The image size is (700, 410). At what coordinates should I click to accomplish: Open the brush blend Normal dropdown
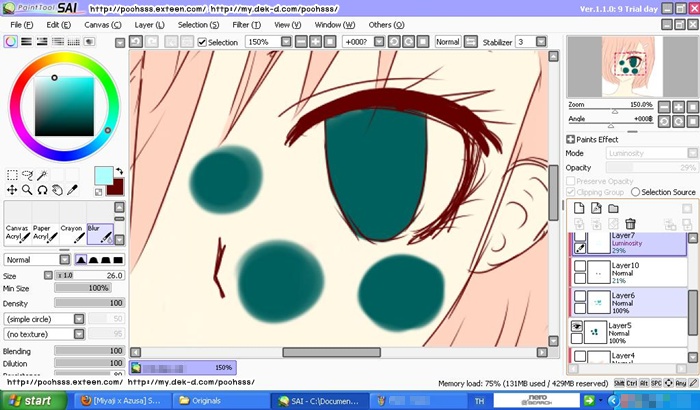[x=65, y=259]
